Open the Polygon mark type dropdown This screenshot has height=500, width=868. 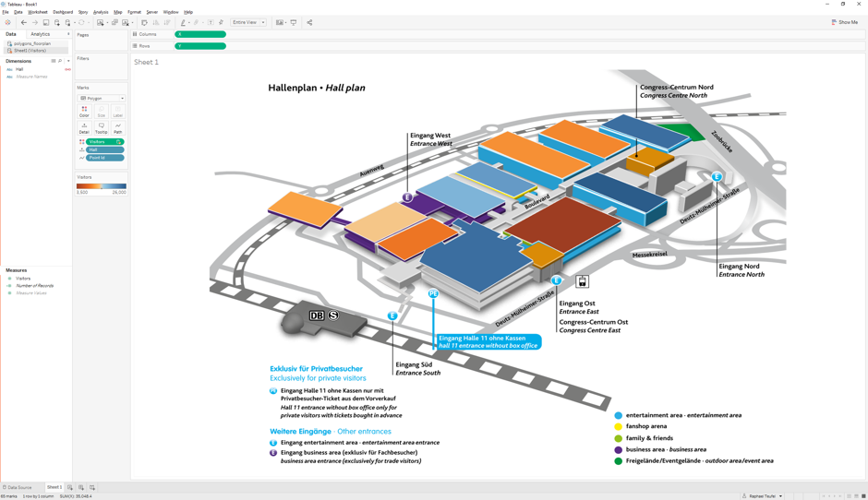coord(102,98)
